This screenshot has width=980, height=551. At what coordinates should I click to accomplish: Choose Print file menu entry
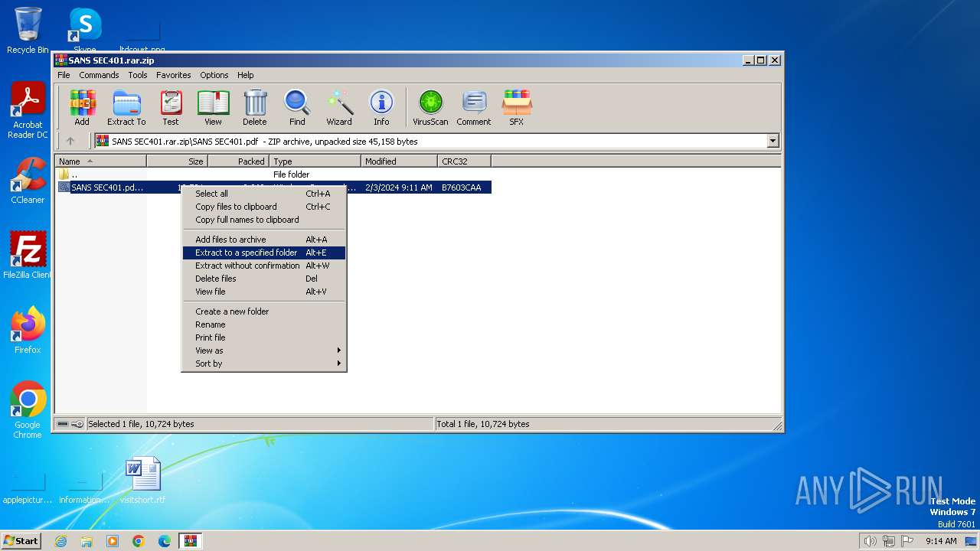[264, 337]
